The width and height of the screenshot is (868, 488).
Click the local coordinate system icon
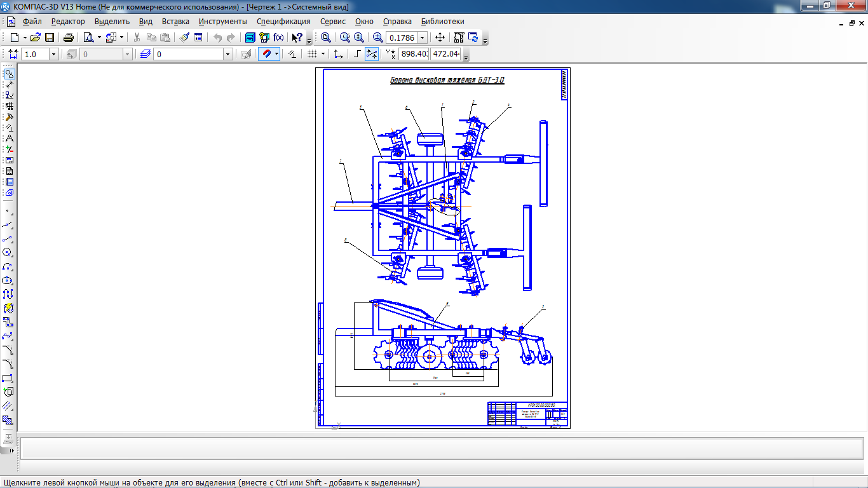pyautogui.click(x=339, y=55)
